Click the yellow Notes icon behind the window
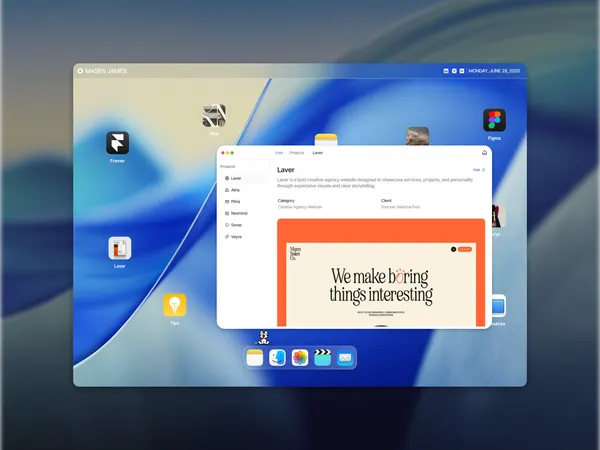600x450 pixels. (326, 139)
